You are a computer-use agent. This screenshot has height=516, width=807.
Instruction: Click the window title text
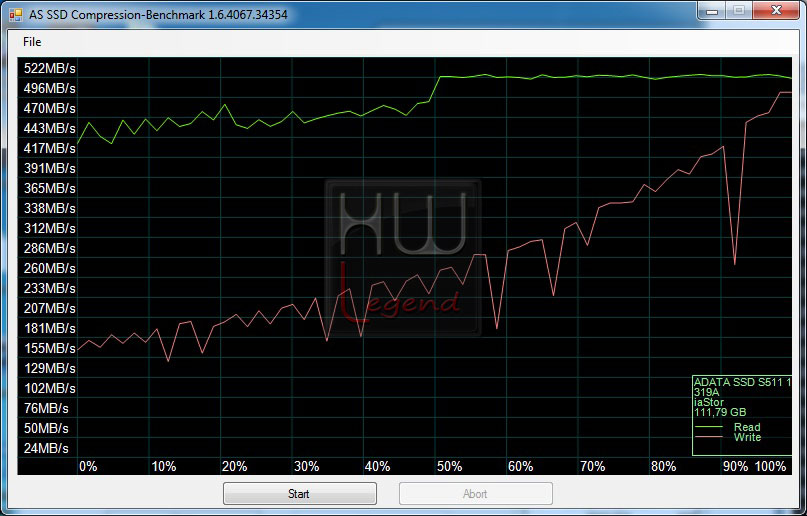pyautogui.click(x=157, y=14)
